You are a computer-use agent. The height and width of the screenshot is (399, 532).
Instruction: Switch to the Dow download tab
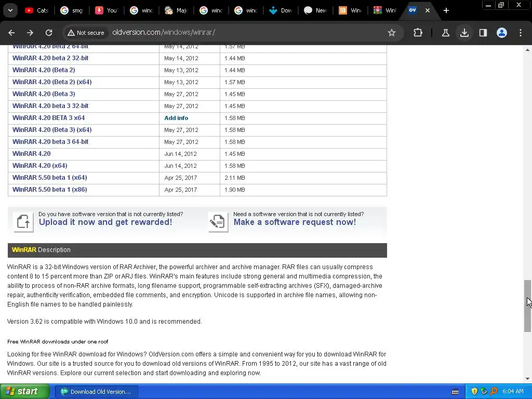[280, 10]
